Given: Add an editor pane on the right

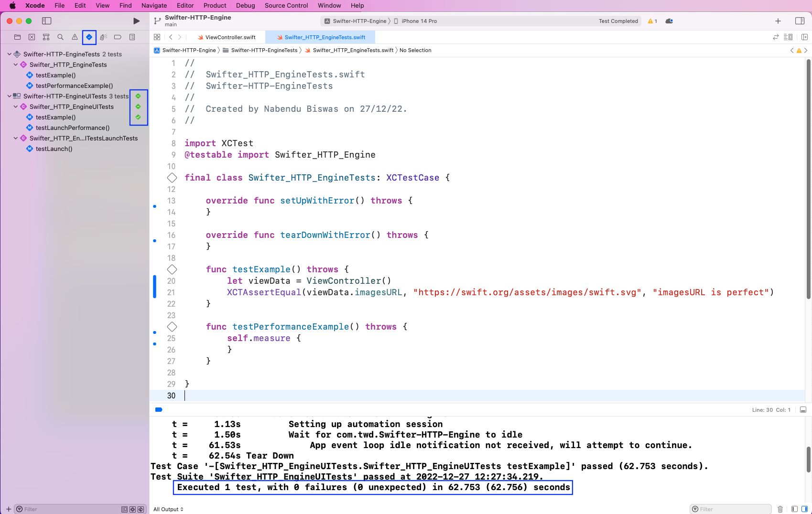Looking at the screenshot, I should point(804,37).
